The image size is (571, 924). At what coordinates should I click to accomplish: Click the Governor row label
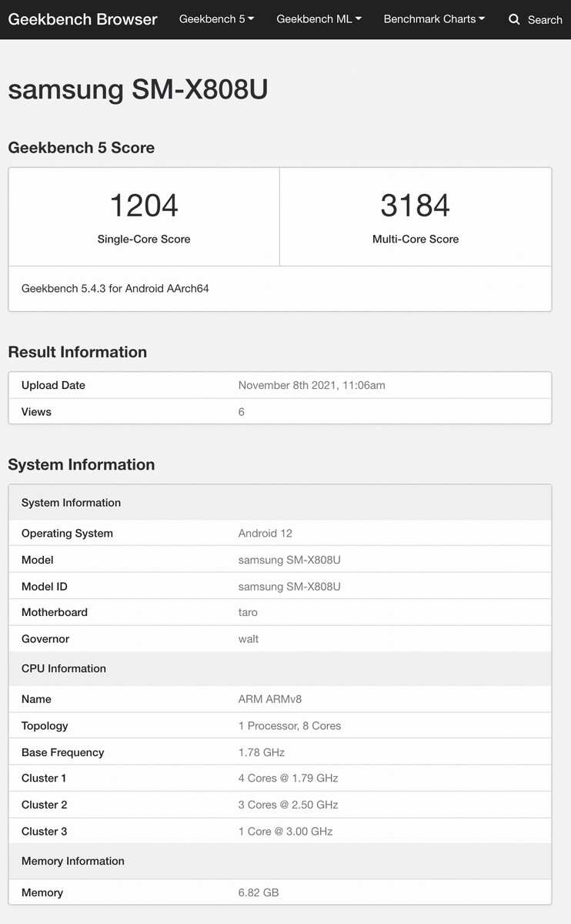45,639
